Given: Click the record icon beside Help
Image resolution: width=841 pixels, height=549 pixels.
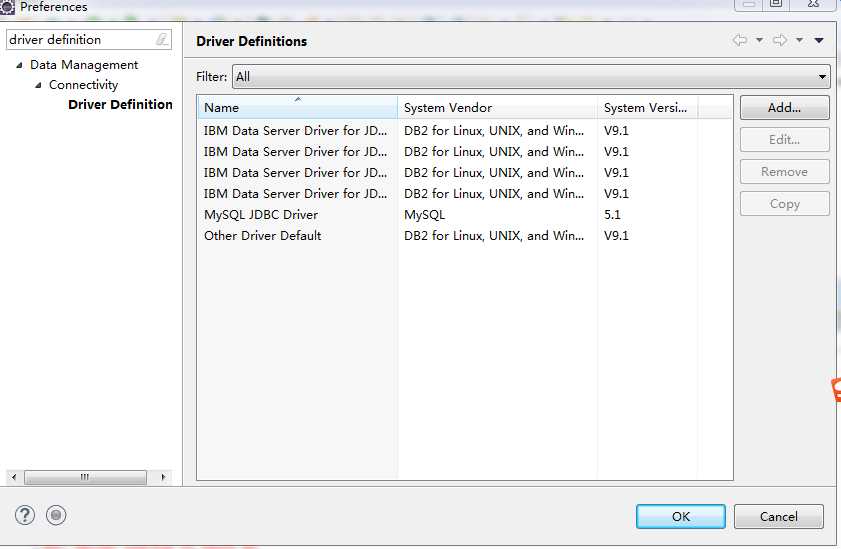Looking at the screenshot, I should [x=56, y=515].
